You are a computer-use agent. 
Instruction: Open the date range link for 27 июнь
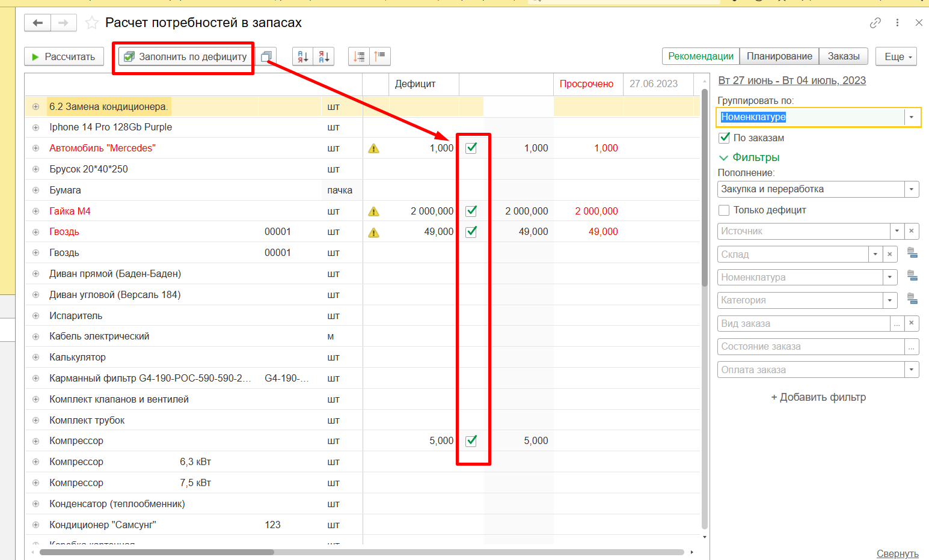point(792,81)
